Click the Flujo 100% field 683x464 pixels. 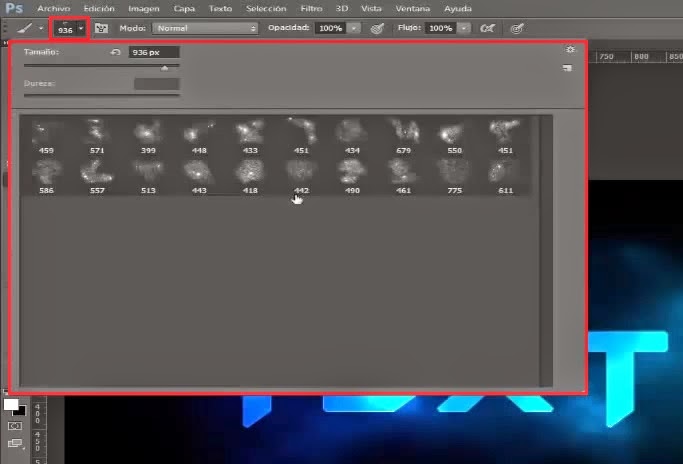click(x=441, y=28)
